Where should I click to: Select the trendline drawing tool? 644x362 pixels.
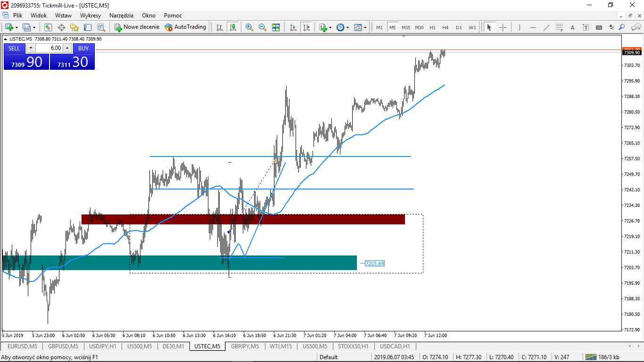point(546,27)
